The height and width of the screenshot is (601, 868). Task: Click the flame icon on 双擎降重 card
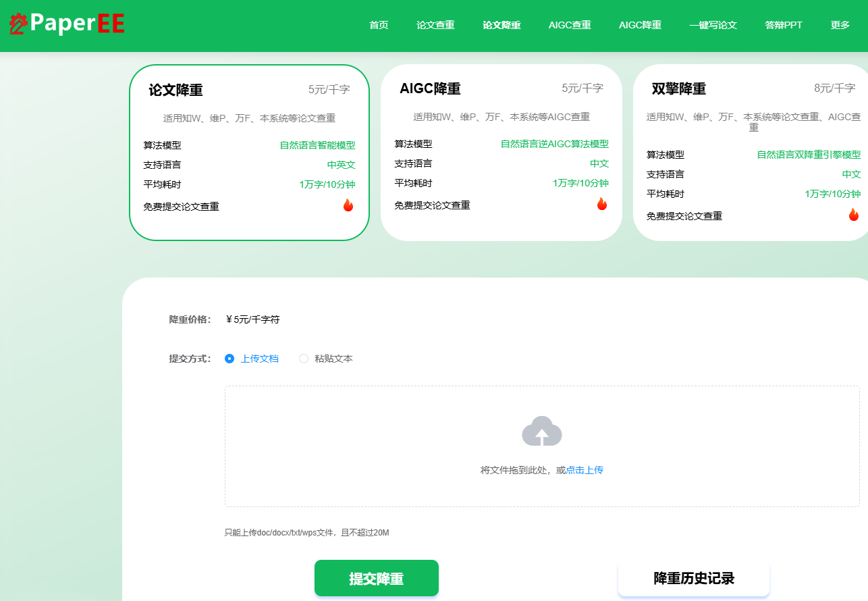pyautogui.click(x=854, y=214)
